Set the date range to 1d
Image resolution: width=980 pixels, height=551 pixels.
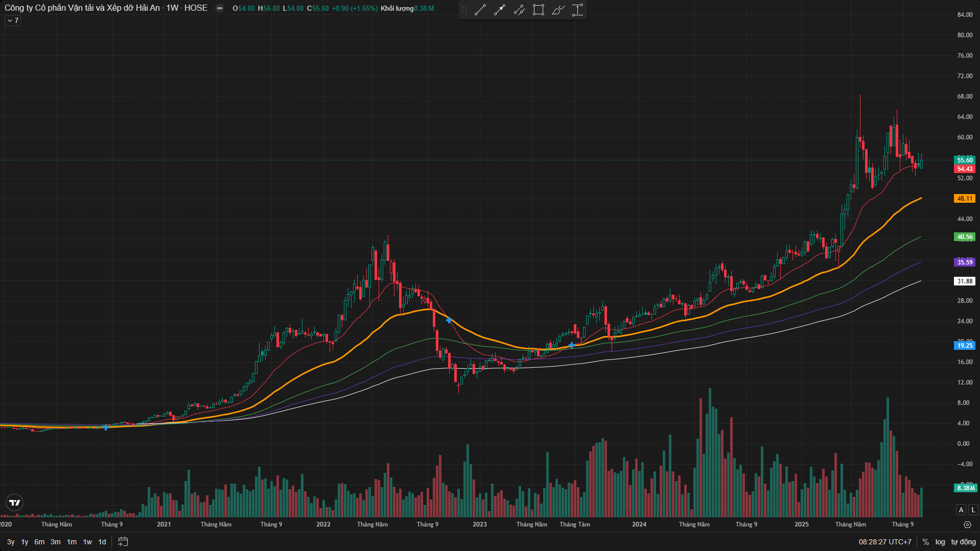click(x=102, y=542)
